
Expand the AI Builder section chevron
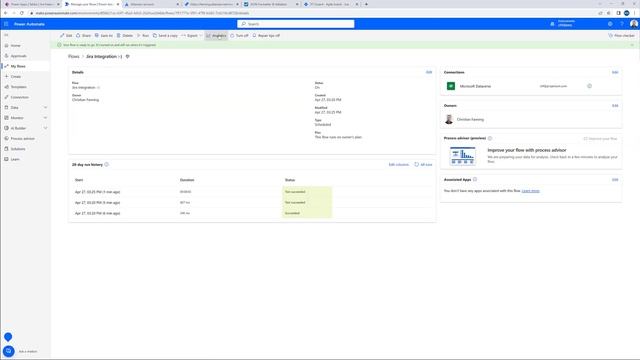coord(45,128)
